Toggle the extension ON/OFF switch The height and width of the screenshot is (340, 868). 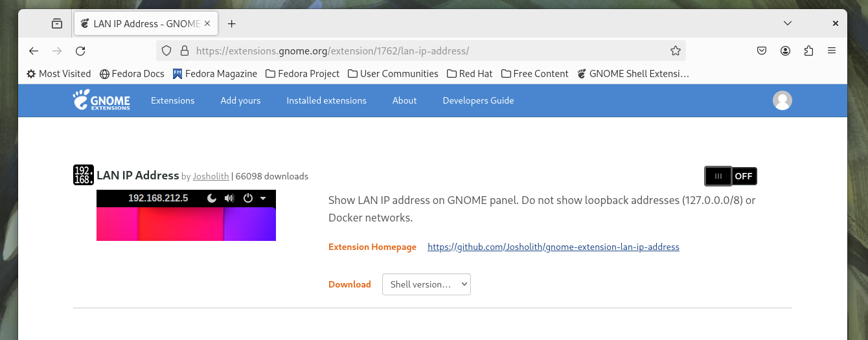[731, 176]
